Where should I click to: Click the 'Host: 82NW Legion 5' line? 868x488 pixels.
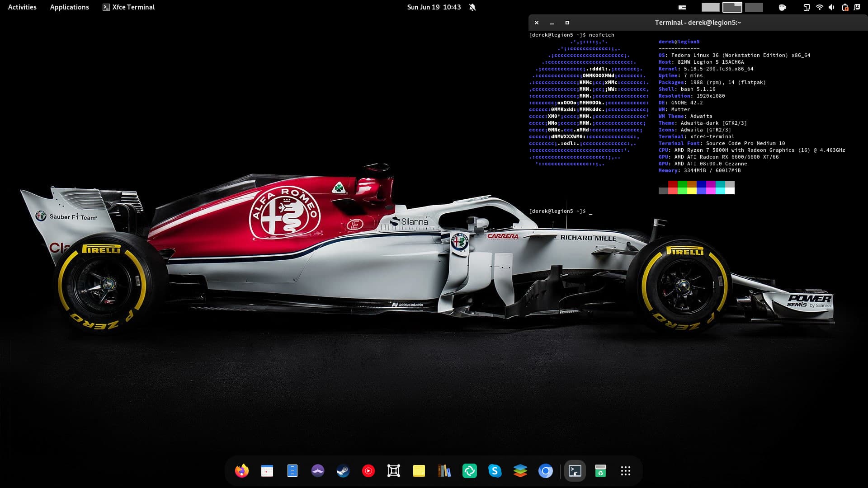click(701, 62)
